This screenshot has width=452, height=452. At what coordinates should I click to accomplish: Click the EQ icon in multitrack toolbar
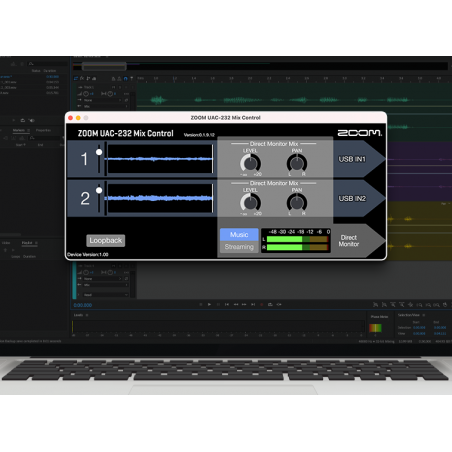click(x=94, y=78)
